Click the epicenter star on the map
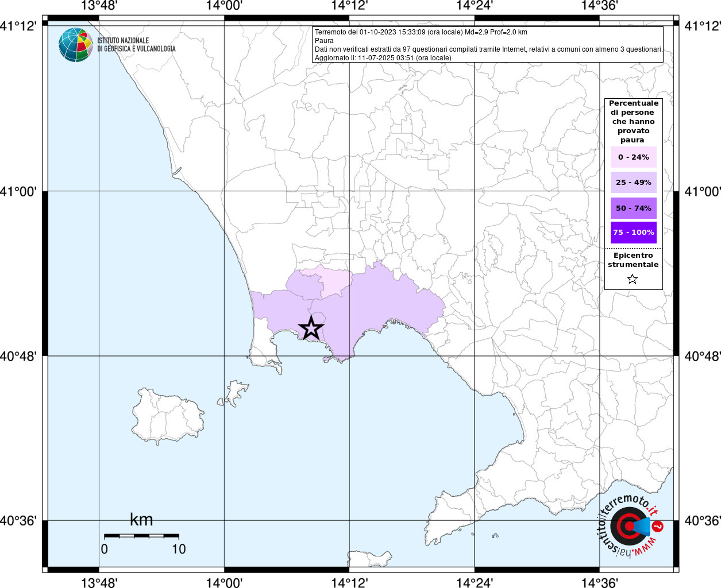The image size is (721, 588). click(311, 328)
